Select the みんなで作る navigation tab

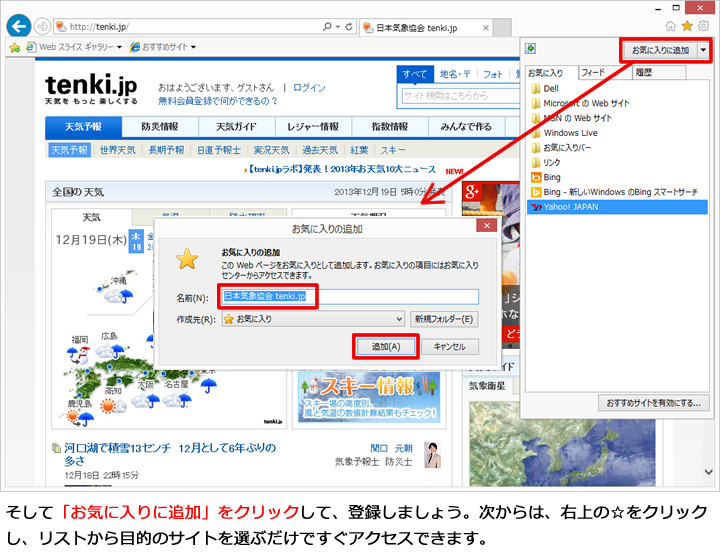click(x=466, y=127)
